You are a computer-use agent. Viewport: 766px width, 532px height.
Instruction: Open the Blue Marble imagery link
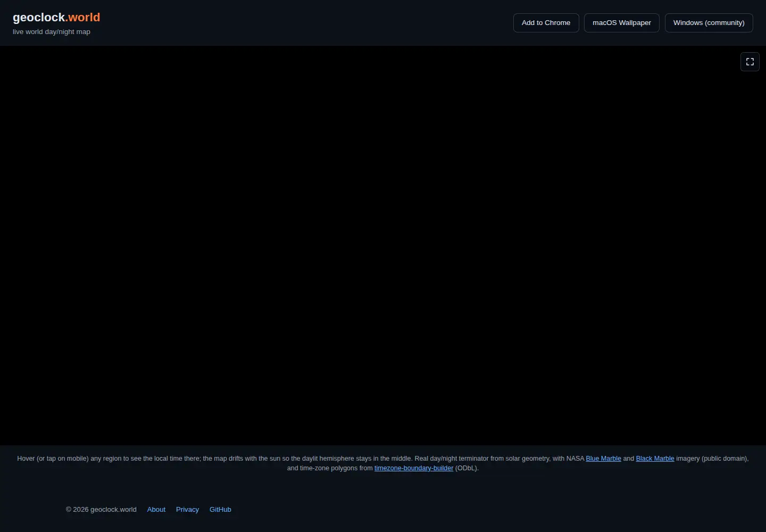pyautogui.click(x=603, y=459)
